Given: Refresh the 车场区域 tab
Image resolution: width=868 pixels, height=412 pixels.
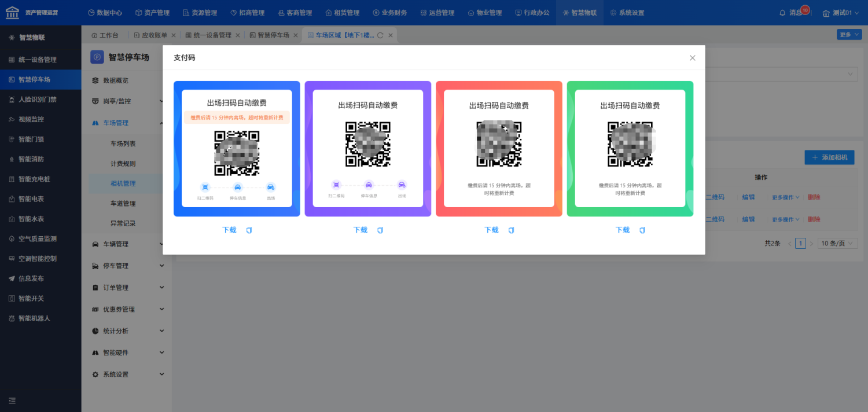Looking at the screenshot, I should [x=380, y=35].
